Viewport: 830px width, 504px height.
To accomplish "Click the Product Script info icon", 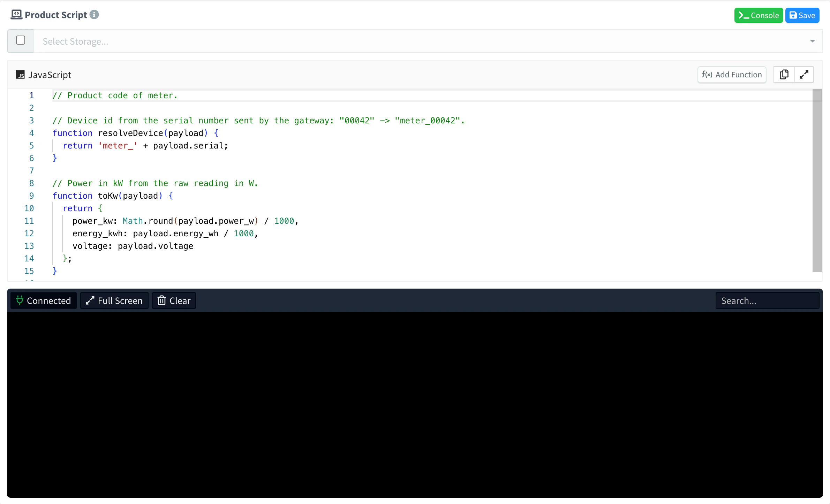I will click(x=94, y=15).
